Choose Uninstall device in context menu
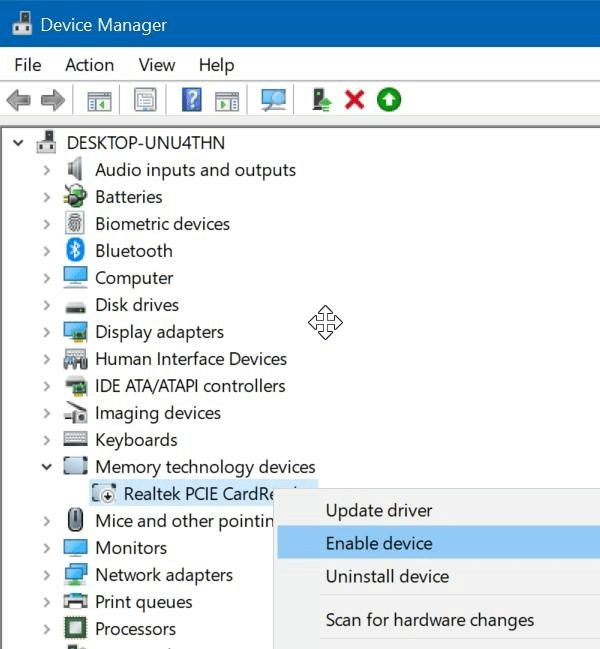 tap(387, 577)
